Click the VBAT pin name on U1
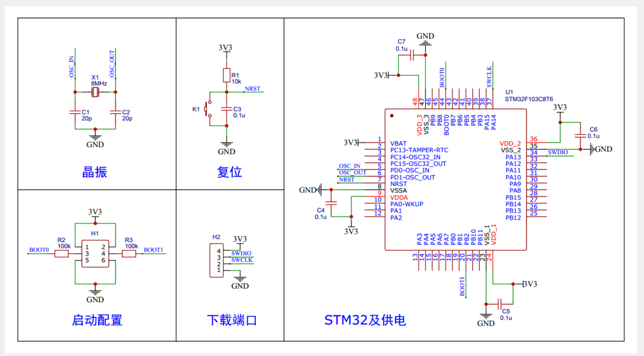This screenshot has height=356, width=644. (398, 144)
